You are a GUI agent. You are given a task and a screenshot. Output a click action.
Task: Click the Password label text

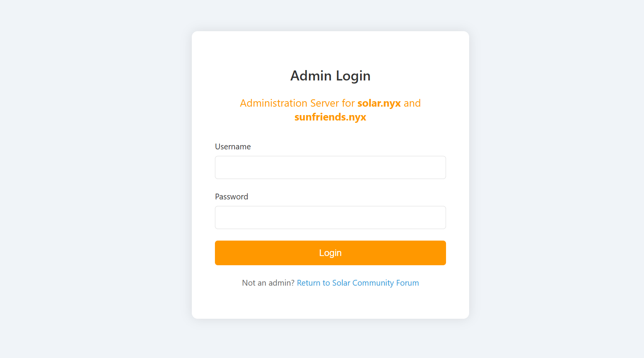point(231,197)
